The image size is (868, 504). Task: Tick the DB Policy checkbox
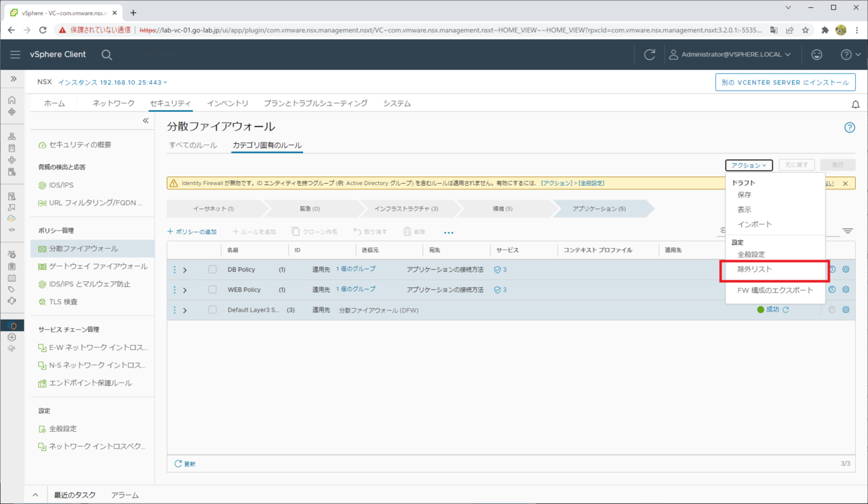(x=213, y=270)
